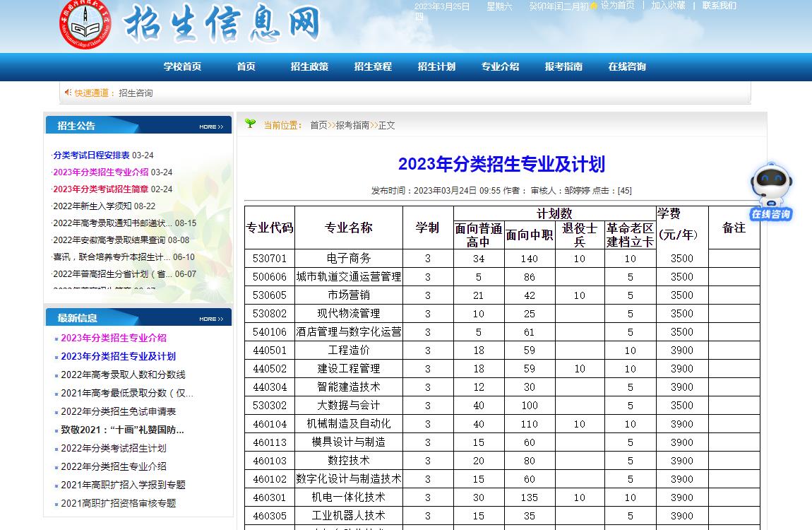Viewport: 812px width, 530px height.
Task: Click 加入收藏 link at top
Action: click(x=668, y=5)
